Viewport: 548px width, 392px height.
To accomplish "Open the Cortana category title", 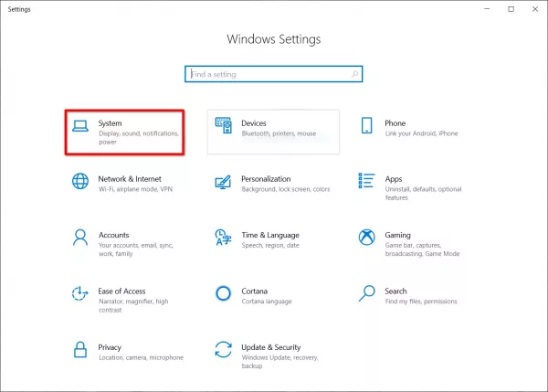I will 255,291.
